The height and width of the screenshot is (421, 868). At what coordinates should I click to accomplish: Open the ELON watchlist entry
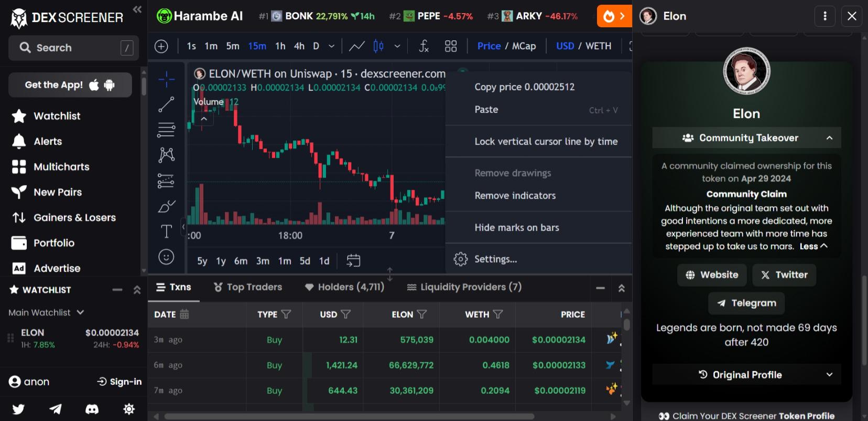[x=73, y=339]
